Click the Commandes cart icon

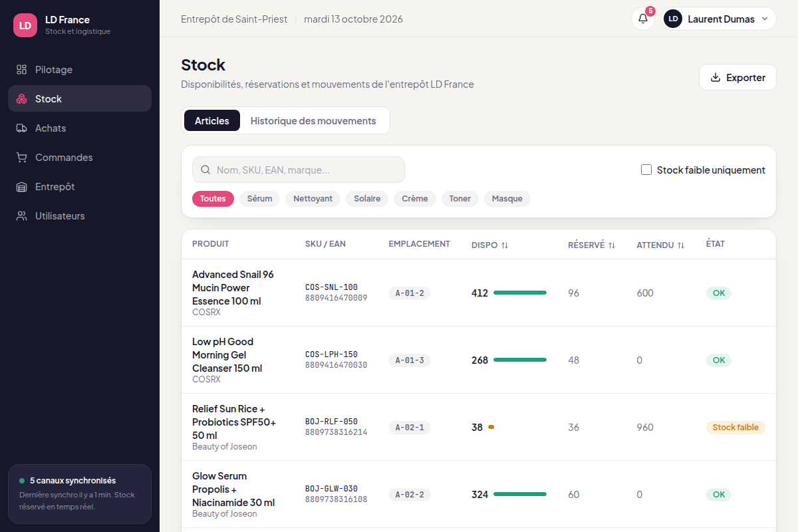pyautogui.click(x=22, y=158)
